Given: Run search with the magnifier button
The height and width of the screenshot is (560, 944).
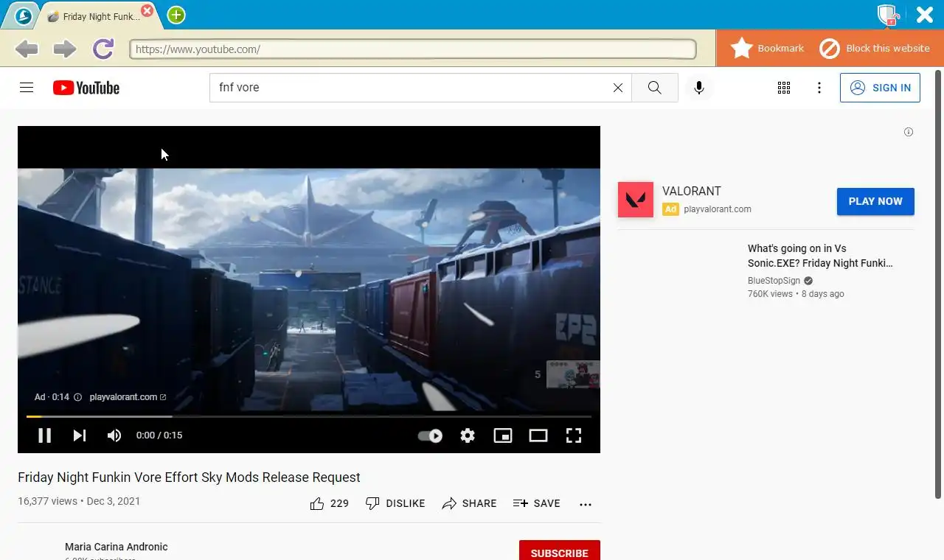Looking at the screenshot, I should click(655, 88).
